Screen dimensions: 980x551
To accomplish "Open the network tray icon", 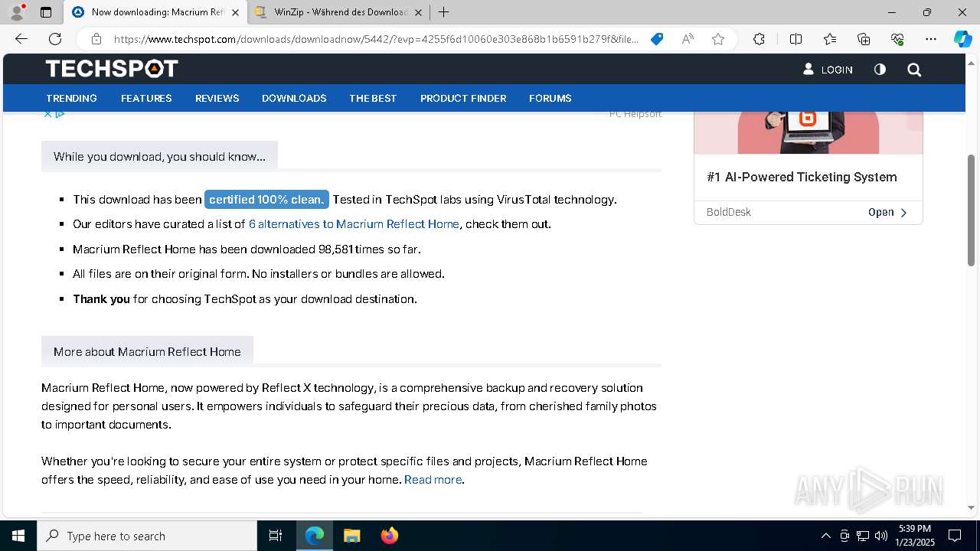I will (x=863, y=536).
